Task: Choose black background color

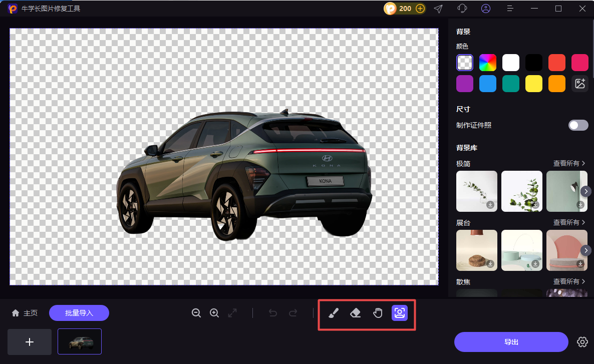Action: coord(534,63)
